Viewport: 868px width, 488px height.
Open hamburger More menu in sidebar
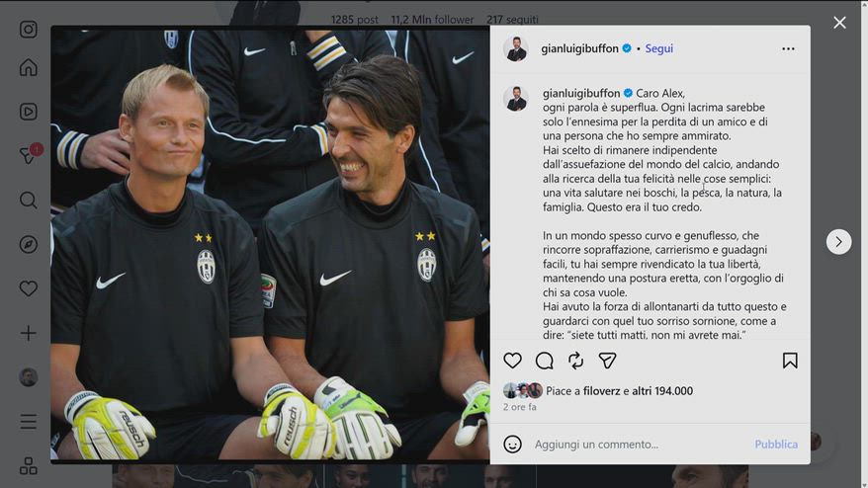(29, 422)
